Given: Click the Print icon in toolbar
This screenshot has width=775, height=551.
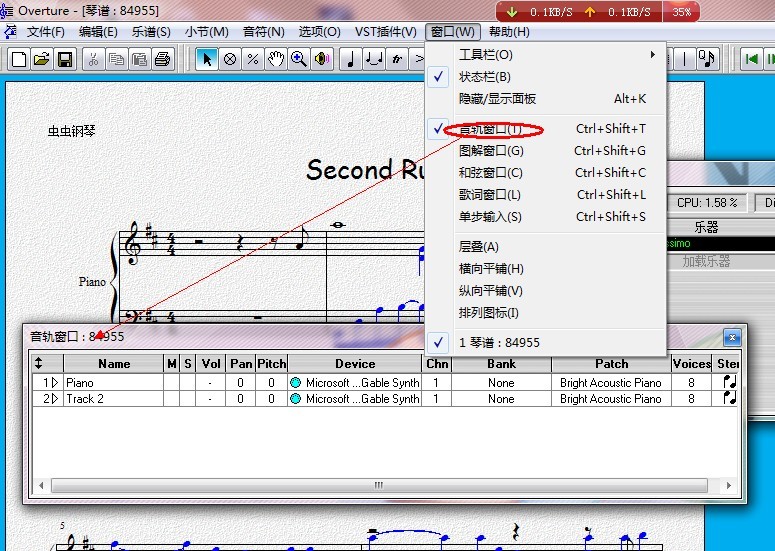Looking at the screenshot, I should [163, 59].
